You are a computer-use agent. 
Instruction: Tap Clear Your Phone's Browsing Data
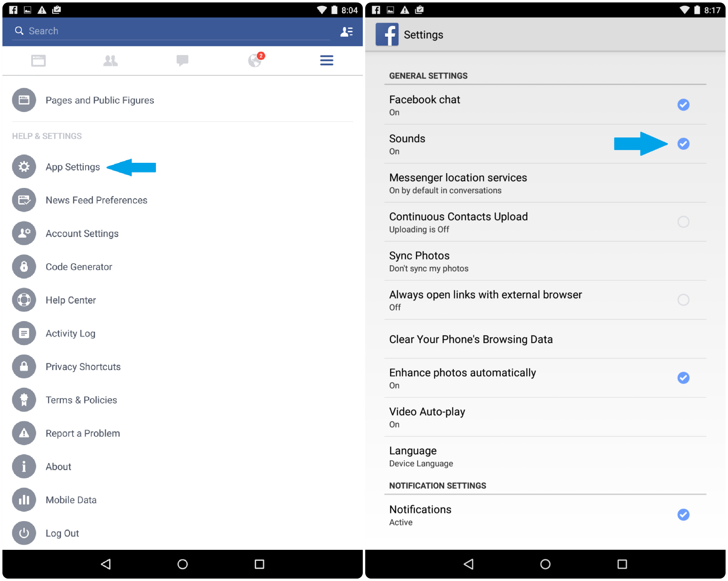471,339
